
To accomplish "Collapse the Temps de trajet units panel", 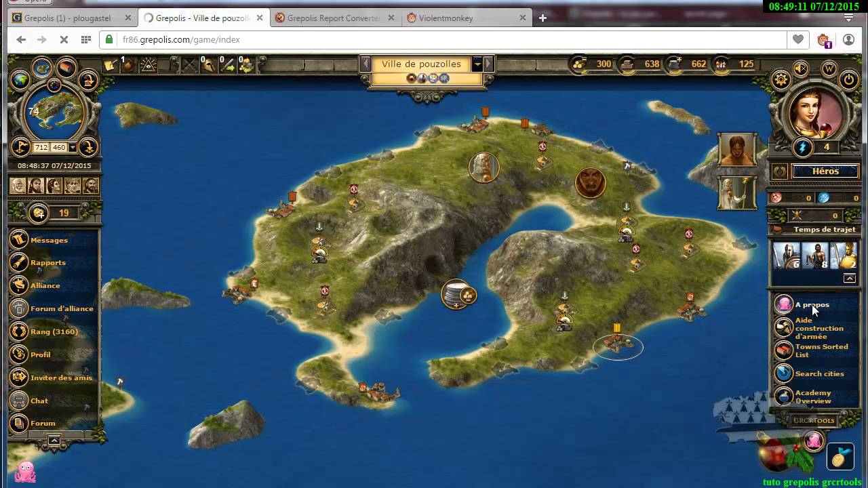I will pyautogui.click(x=849, y=278).
